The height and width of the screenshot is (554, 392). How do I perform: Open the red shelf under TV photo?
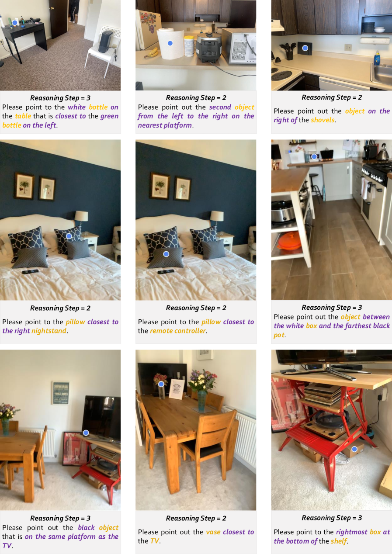coord(332,430)
